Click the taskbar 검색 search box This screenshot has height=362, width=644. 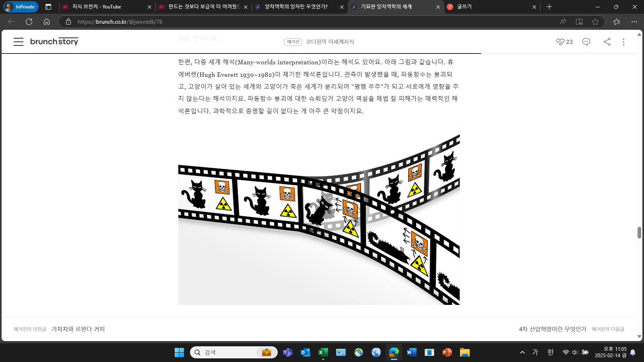[x=233, y=352]
